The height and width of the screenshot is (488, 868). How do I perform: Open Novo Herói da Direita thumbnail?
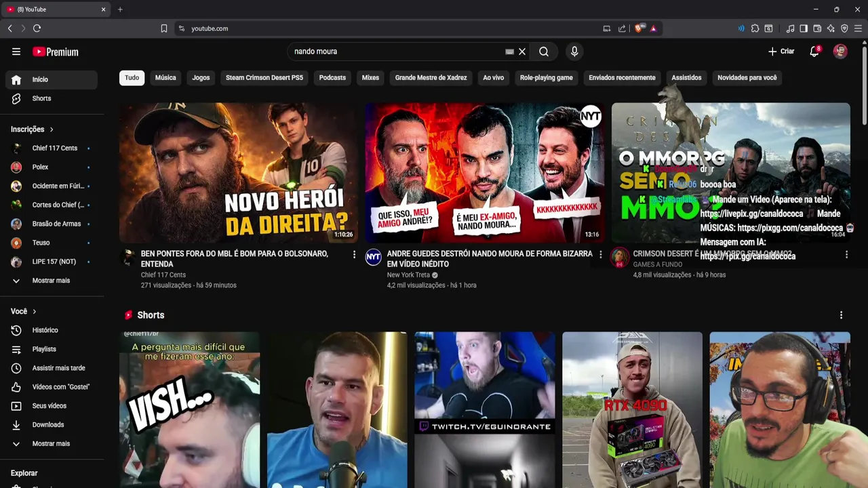click(x=239, y=173)
